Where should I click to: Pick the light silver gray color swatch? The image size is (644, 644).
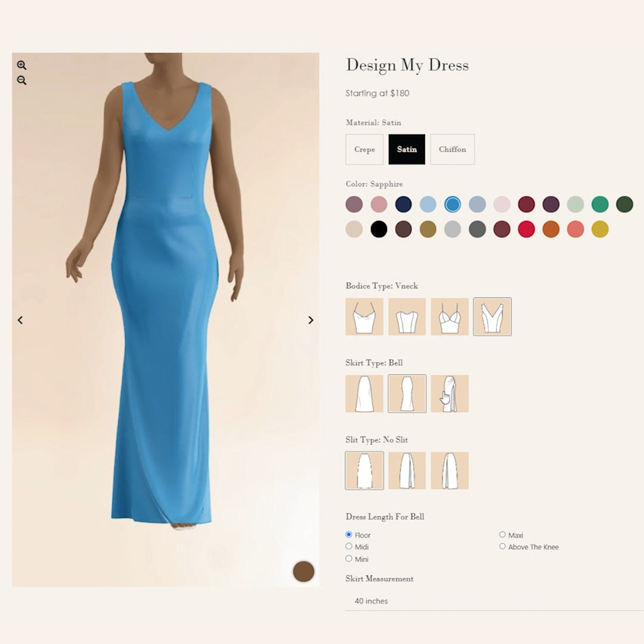tap(453, 229)
